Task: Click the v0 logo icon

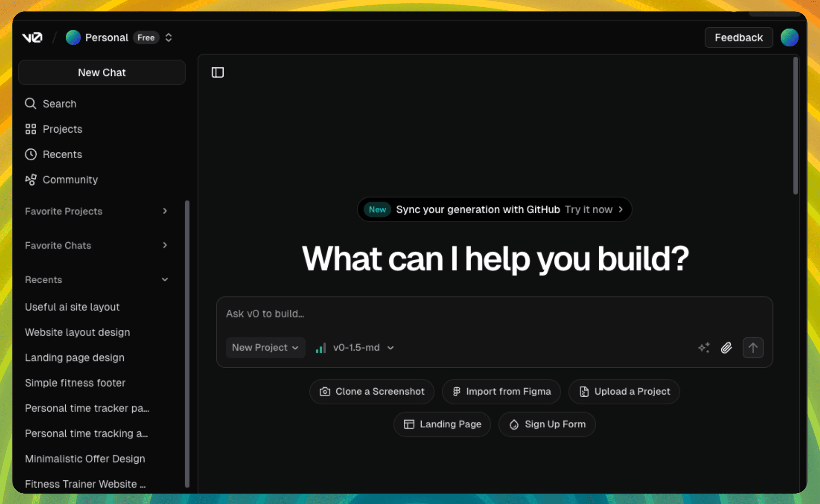Action: coord(32,38)
